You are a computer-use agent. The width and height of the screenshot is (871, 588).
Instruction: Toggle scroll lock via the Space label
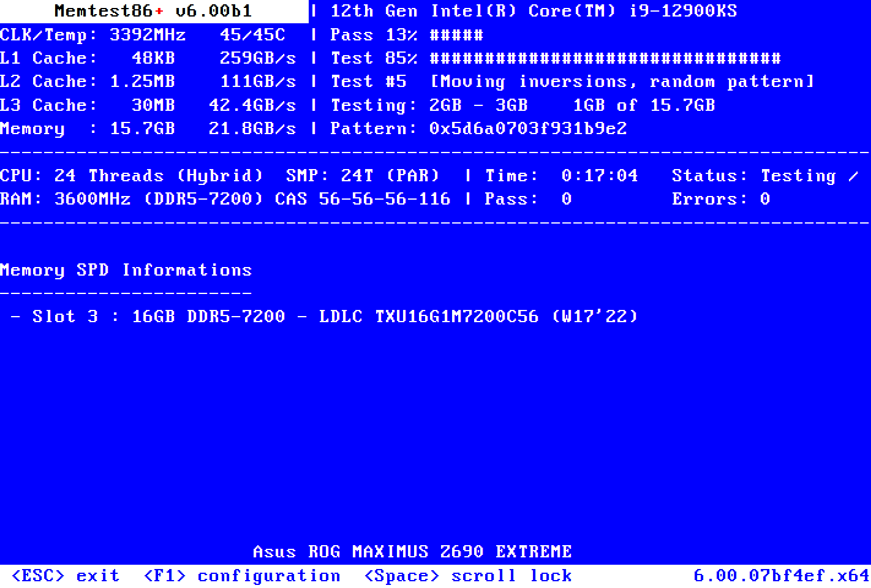(468, 575)
